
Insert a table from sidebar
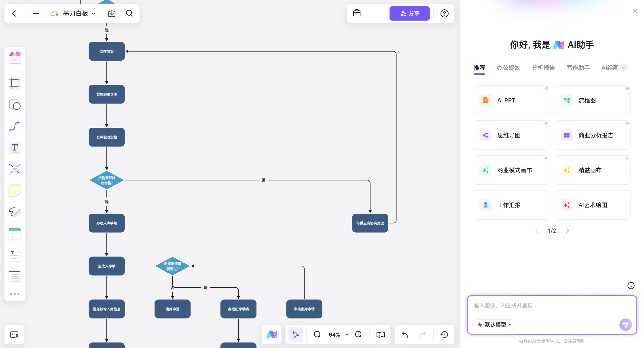pyautogui.click(x=15, y=233)
